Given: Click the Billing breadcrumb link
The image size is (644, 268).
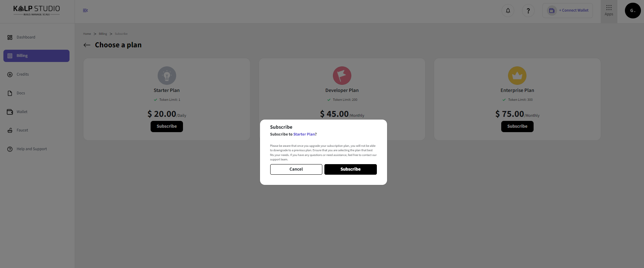Looking at the screenshot, I should pyautogui.click(x=103, y=34).
